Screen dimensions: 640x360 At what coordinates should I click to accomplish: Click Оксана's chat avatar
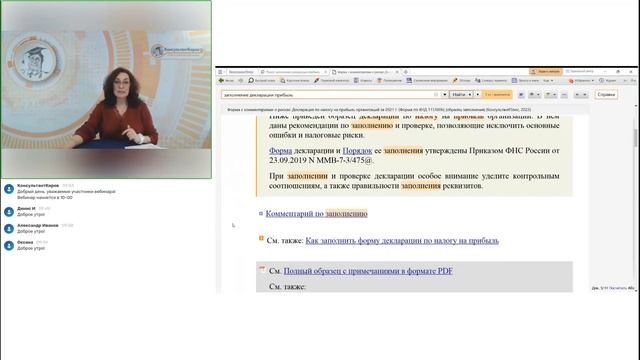pyautogui.click(x=9, y=246)
